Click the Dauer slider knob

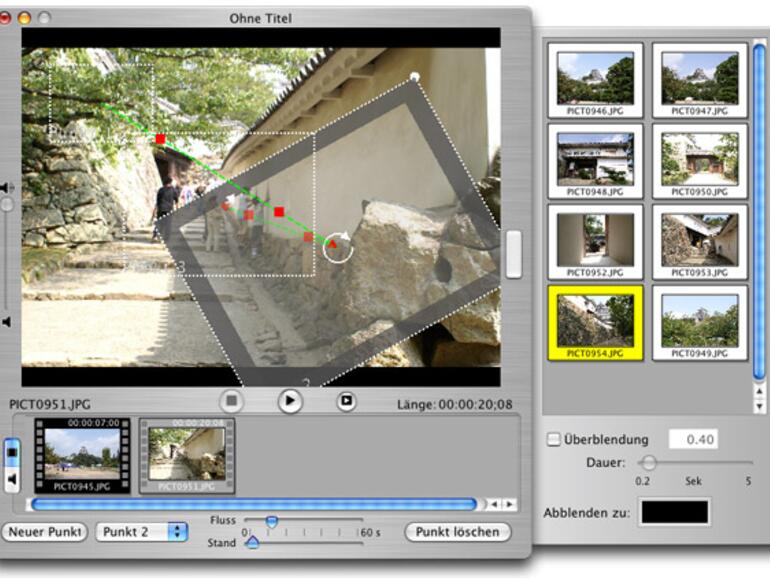pos(648,462)
